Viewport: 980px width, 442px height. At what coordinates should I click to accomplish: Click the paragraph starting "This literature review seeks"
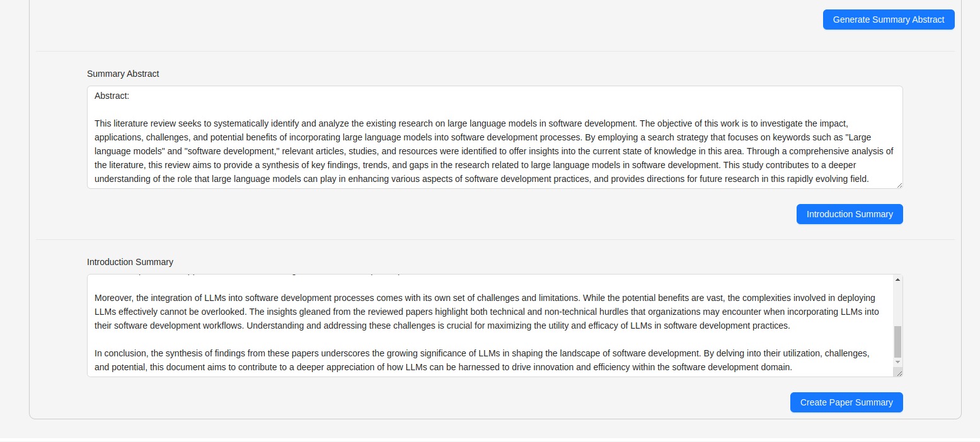pos(378,123)
